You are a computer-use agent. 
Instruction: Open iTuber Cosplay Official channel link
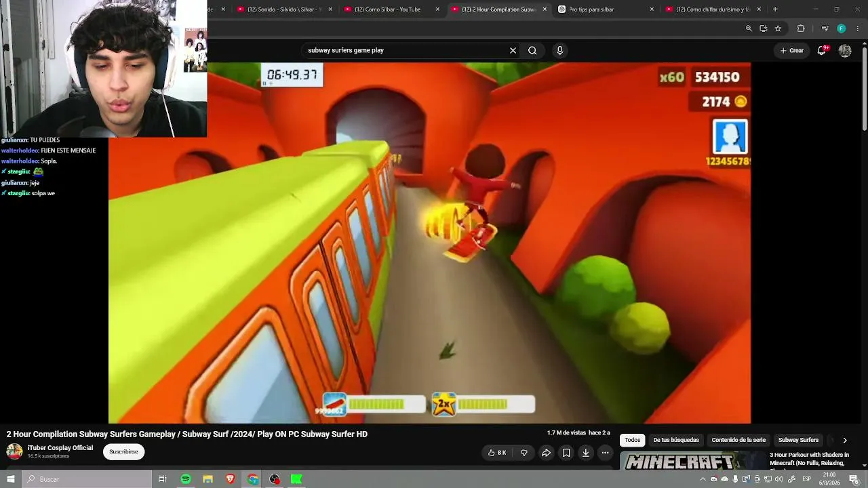[x=60, y=448]
